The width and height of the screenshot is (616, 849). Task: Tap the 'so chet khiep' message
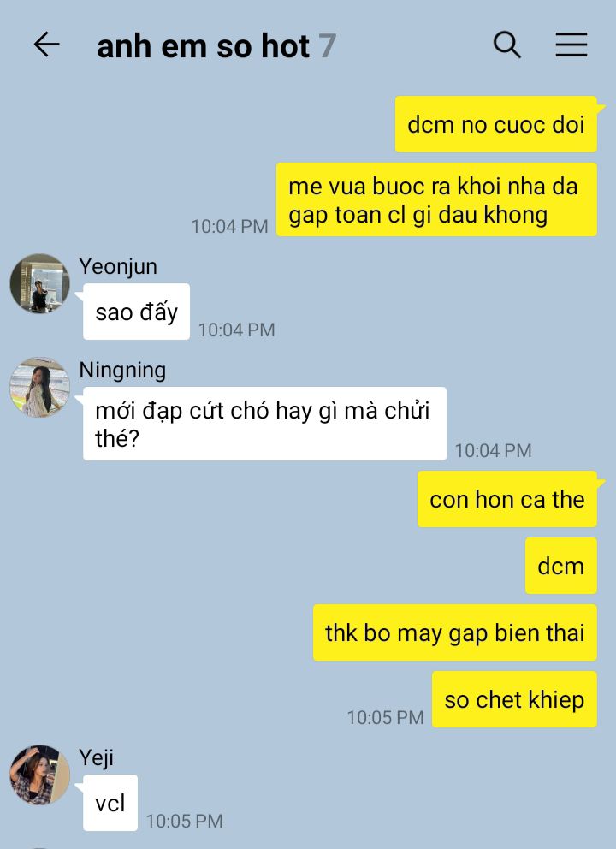[x=514, y=699]
